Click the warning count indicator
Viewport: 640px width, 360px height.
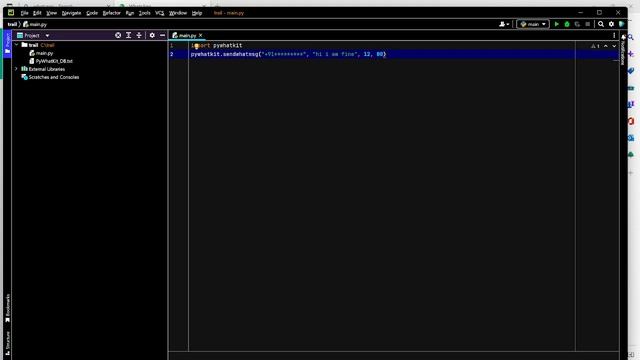595,46
